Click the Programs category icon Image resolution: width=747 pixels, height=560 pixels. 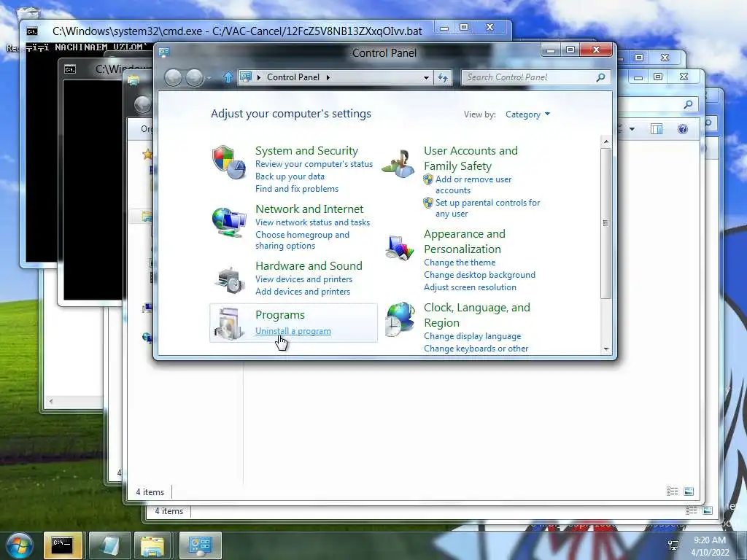point(229,324)
